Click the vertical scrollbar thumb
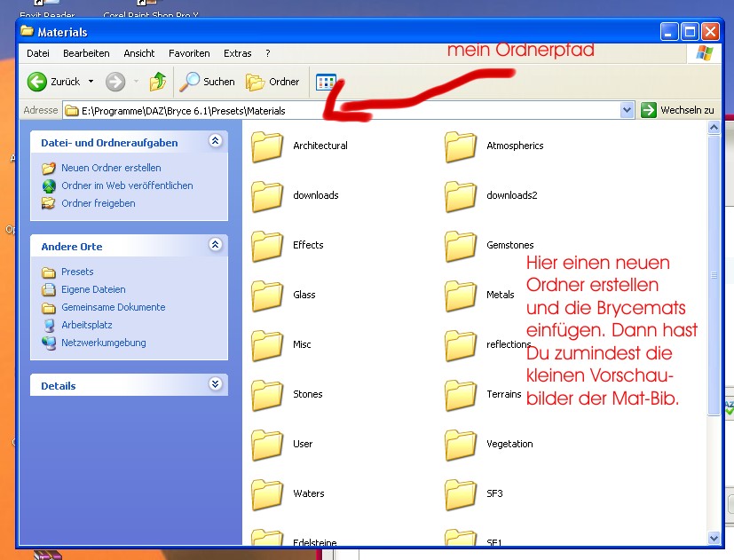 [714, 275]
